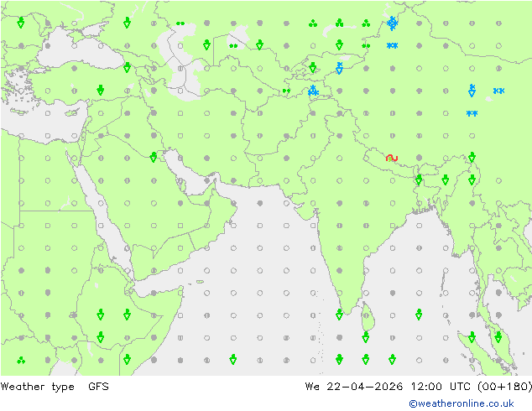Image resolution: width=532 pixels, height=411 pixels.
Task: Click the '(00+180)' forecast offset label
Action: point(504,387)
